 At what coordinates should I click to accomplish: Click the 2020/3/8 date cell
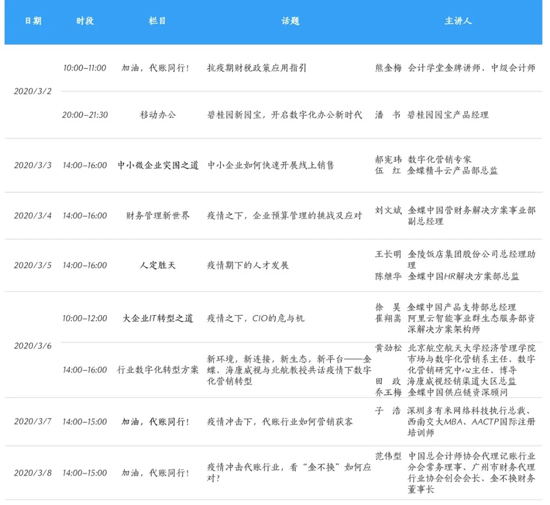point(33,473)
